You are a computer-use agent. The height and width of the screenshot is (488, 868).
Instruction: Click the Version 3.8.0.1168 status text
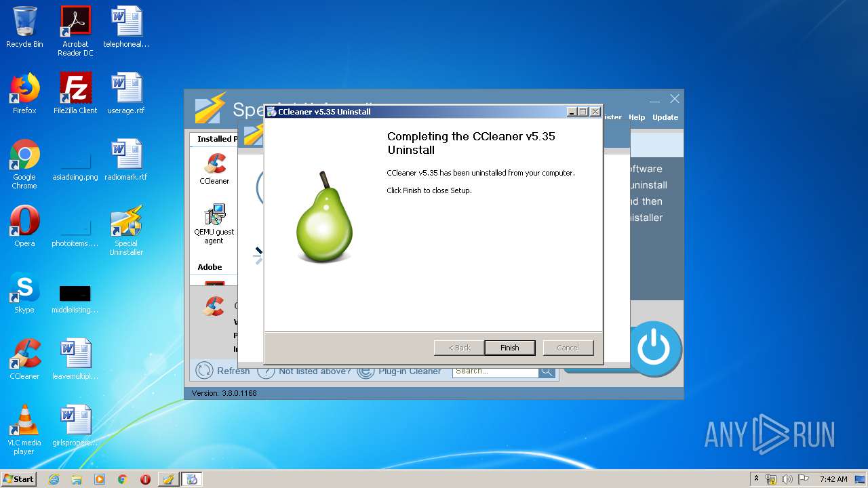[x=224, y=393]
